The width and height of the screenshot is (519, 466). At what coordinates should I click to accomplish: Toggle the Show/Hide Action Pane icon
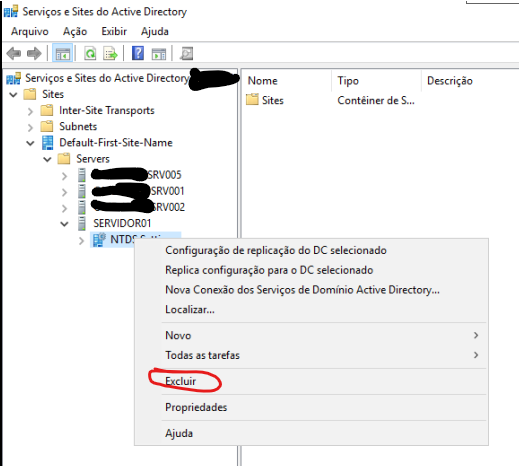tap(159, 53)
